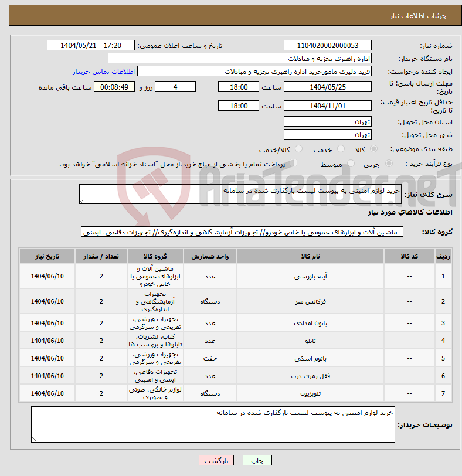Click the price validity date 1404/11/01
This screenshot has width=462, height=476.
(328, 106)
